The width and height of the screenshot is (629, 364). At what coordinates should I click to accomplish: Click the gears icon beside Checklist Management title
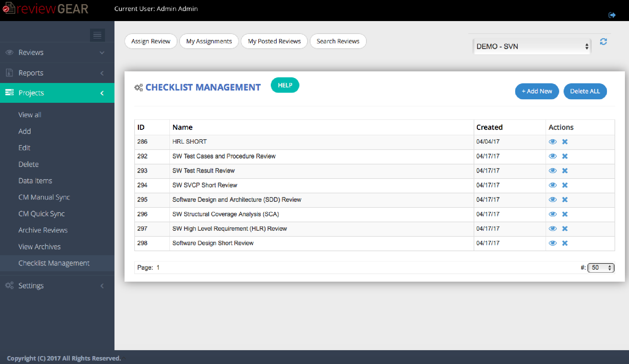(138, 87)
